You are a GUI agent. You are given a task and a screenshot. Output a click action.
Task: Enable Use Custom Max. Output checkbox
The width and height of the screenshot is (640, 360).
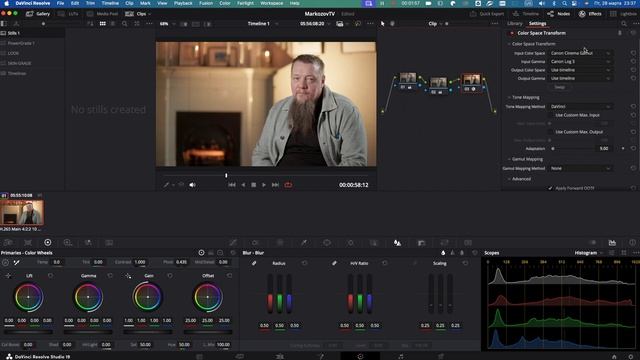[551, 132]
